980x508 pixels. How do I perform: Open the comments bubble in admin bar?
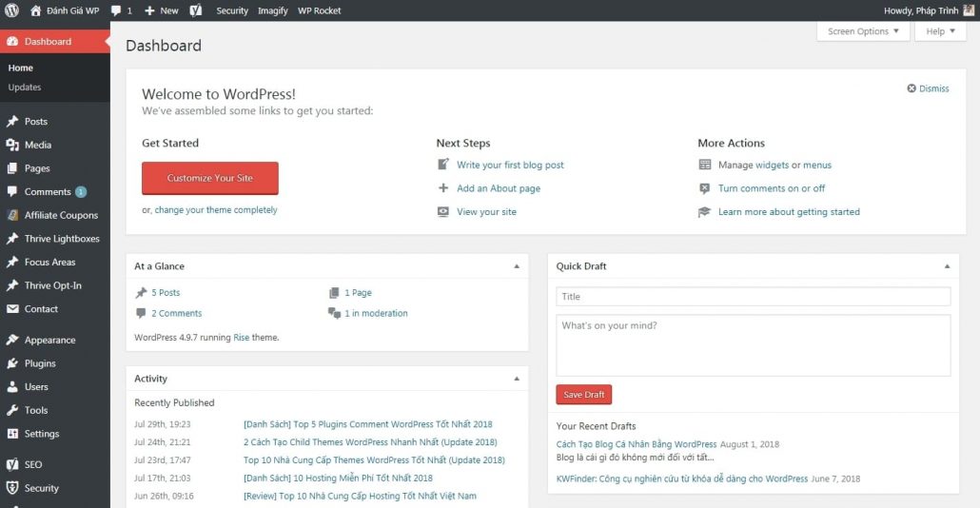122,10
